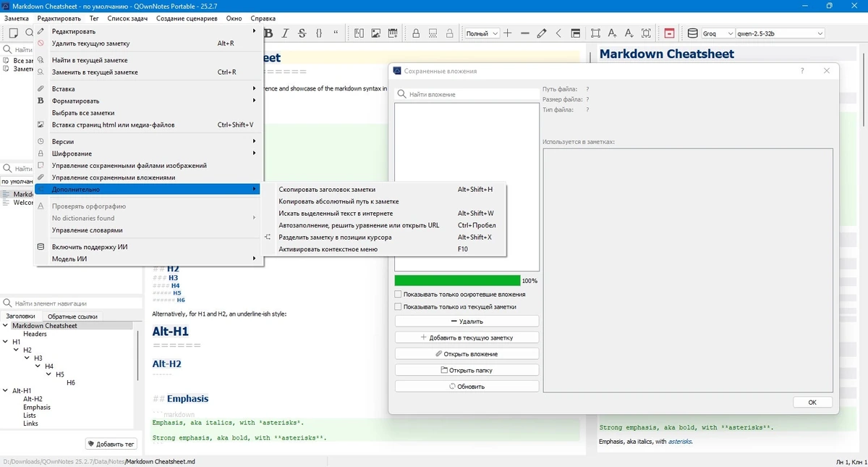The image size is (868, 467).
Task: Collapse the H4 node in navigation tree
Action: [39, 366]
